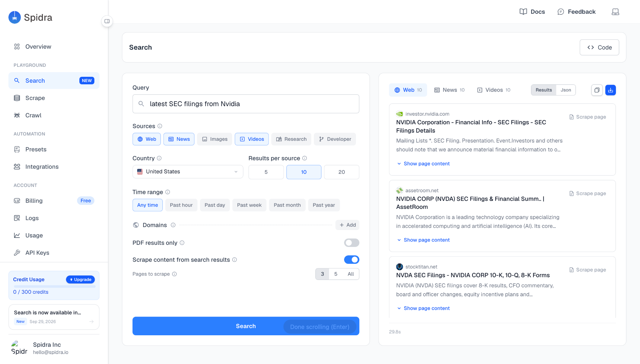
Task: Toggle the Videos source
Action: point(252,139)
